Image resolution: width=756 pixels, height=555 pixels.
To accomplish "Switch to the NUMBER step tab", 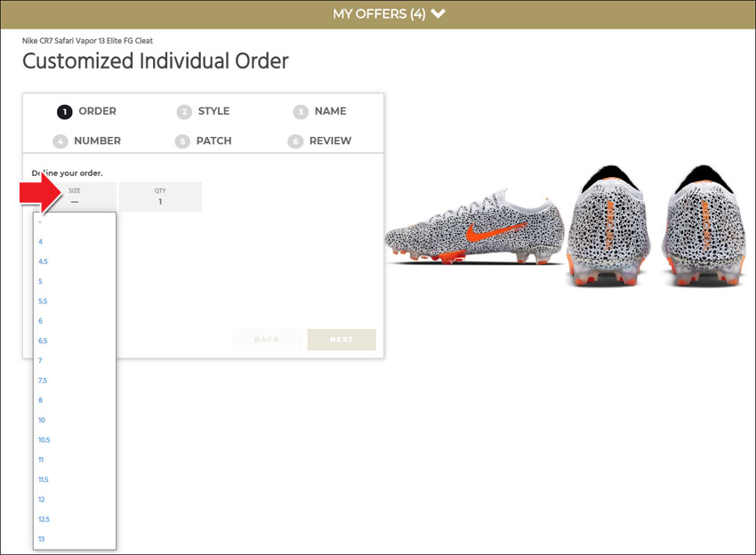I will pyautogui.click(x=87, y=141).
